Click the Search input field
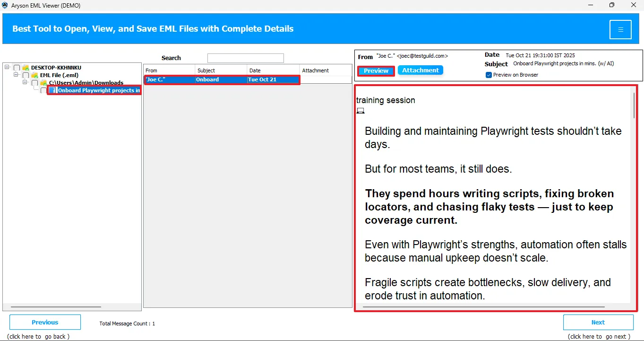 click(x=245, y=58)
